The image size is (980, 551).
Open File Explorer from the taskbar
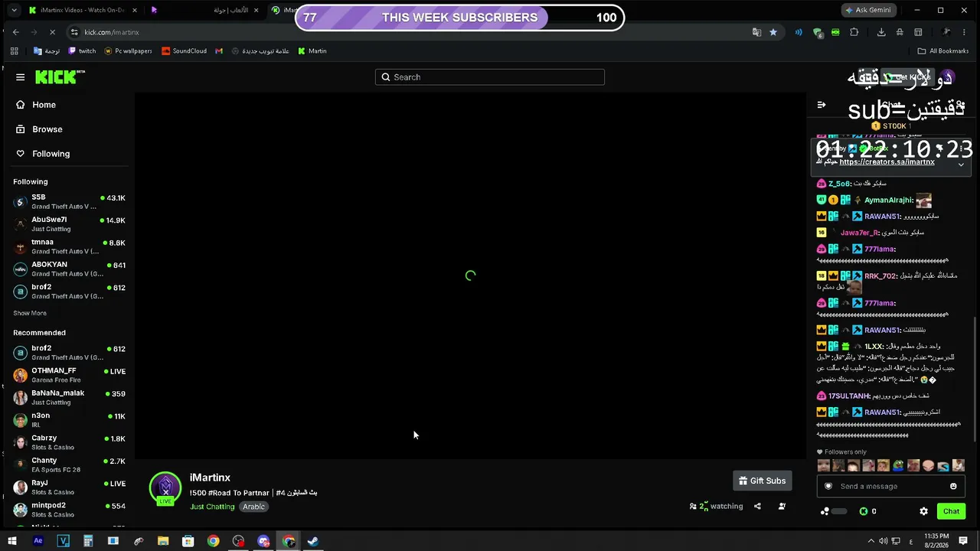pos(163,541)
